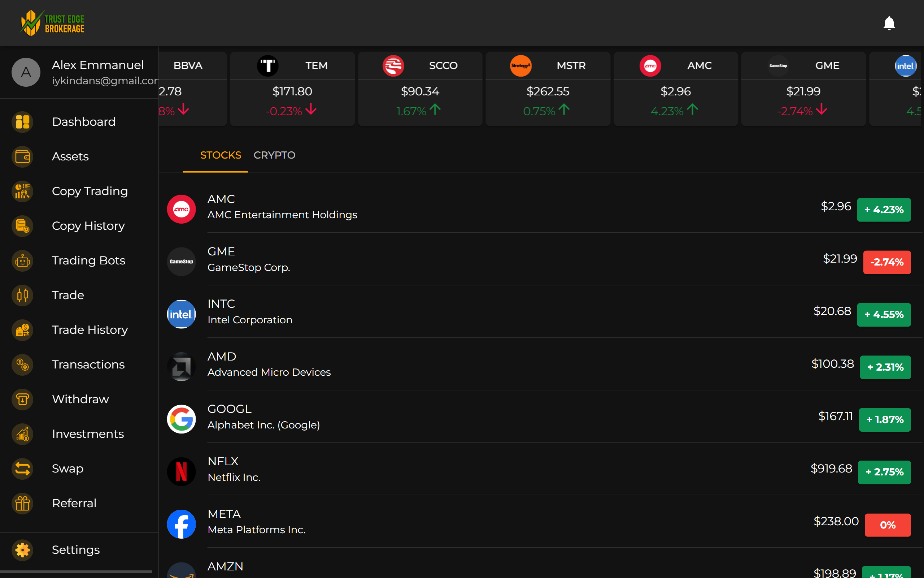Image resolution: width=924 pixels, height=578 pixels.
Task: Click Netflix Inc. name
Action: (234, 478)
